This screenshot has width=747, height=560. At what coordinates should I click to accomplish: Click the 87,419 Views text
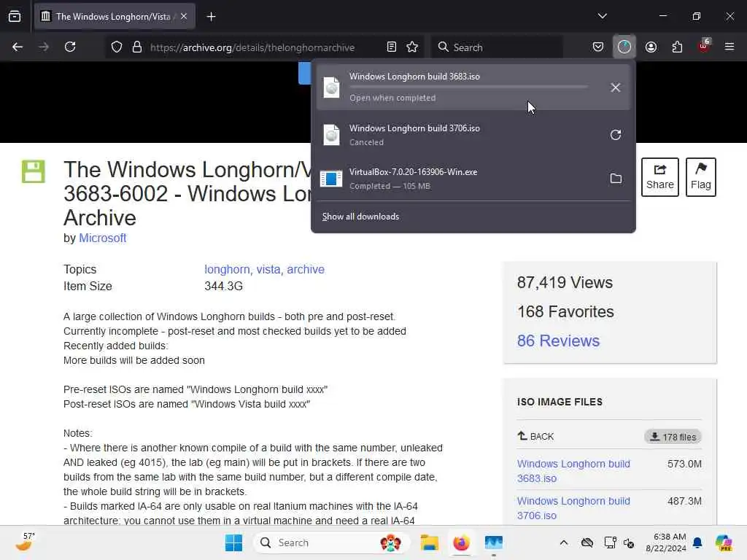pos(565,283)
